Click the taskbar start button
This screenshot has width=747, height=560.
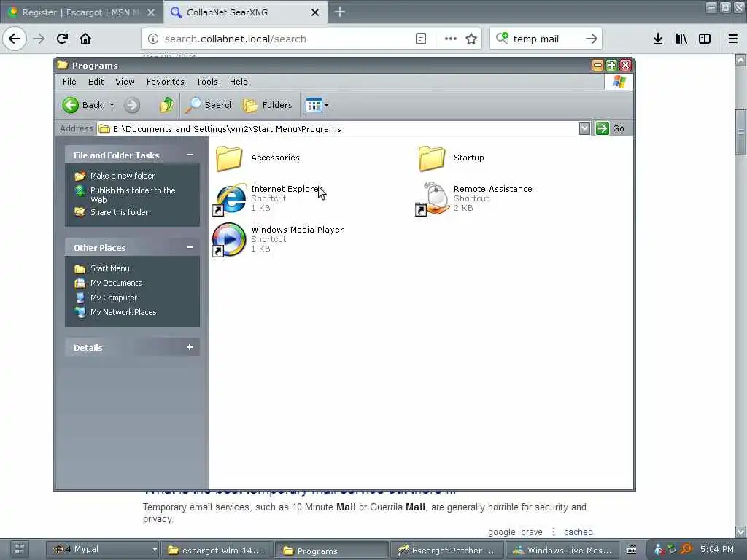pos(20,550)
